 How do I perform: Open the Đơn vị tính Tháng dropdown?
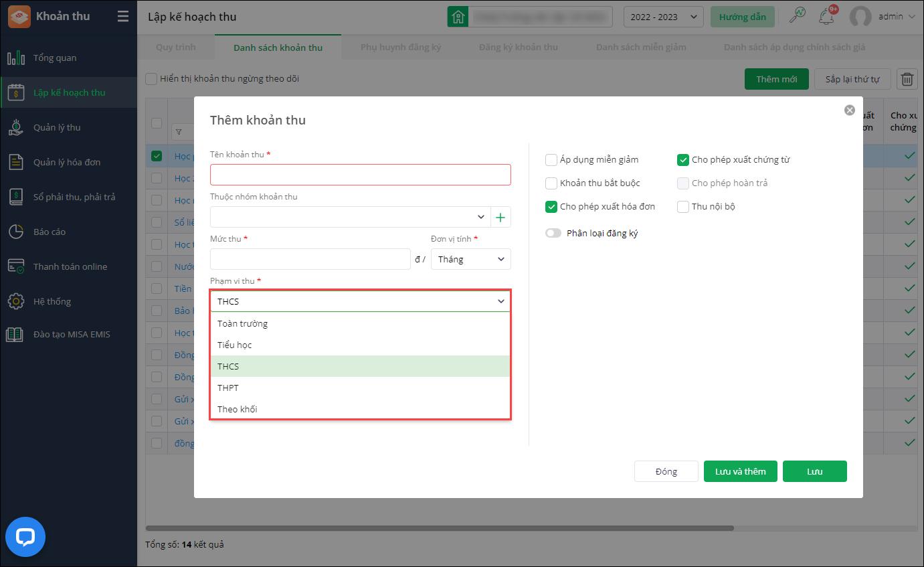(470, 259)
